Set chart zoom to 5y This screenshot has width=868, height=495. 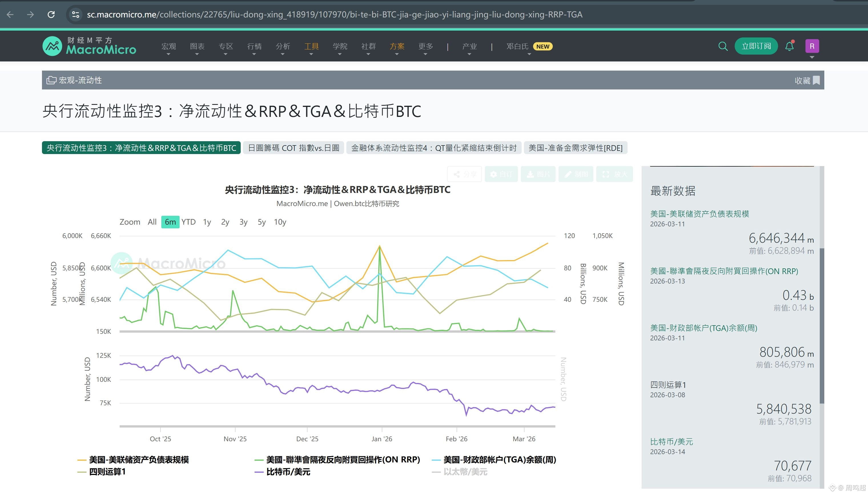(x=262, y=222)
